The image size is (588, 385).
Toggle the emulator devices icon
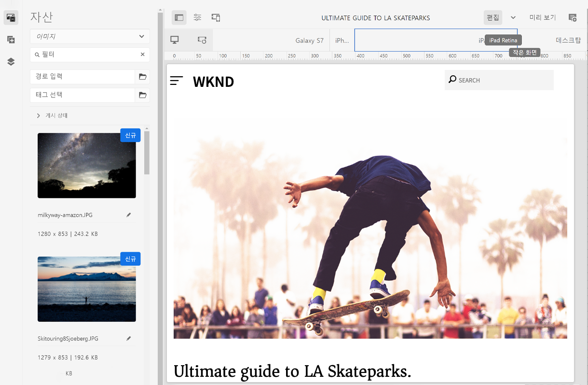tap(216, 18)
